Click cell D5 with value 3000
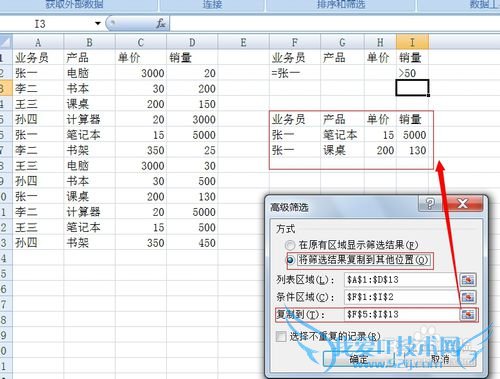 coord(192,119)
